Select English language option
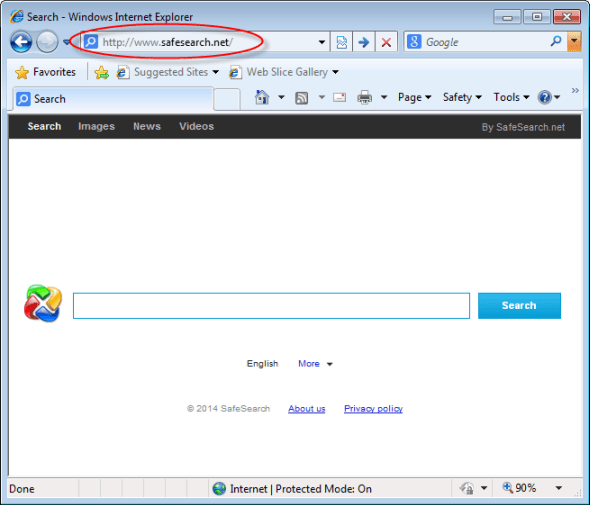Viewport: 590px width, 505px height. coord(262,364)
